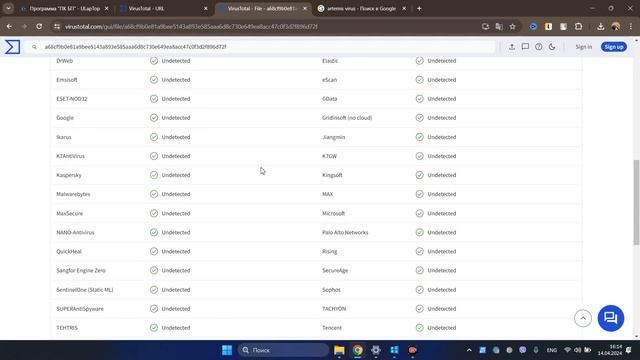
Task: Open the browser downloads icon
Action: 600,27
